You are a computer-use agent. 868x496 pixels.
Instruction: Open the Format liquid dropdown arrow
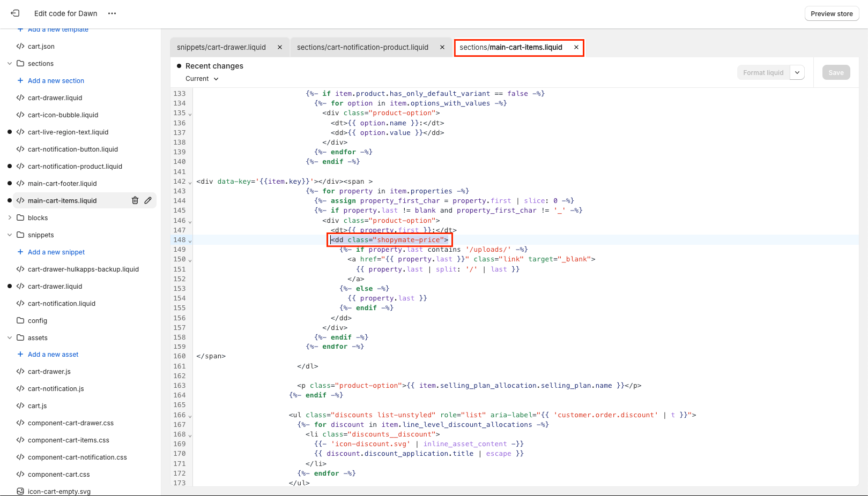tap(797, 73)
